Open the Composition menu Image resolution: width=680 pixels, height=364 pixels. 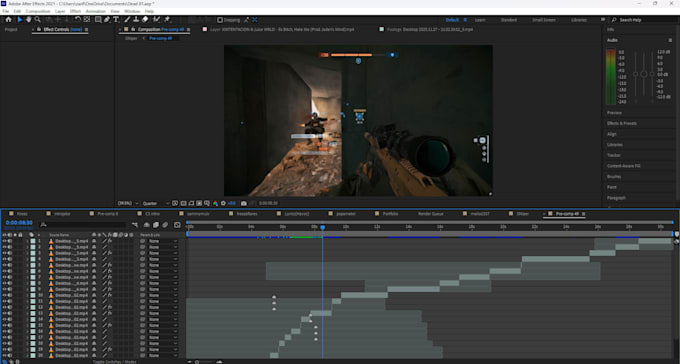(x=38, y=11)
